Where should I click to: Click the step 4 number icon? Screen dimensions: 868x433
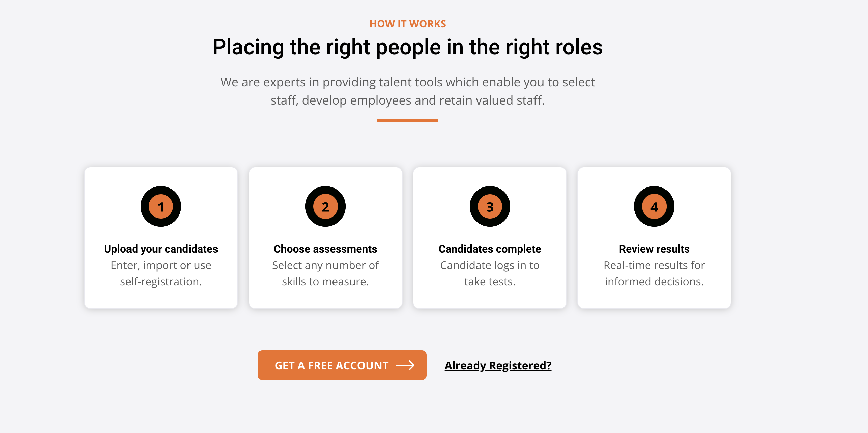(x=654, y=206)
